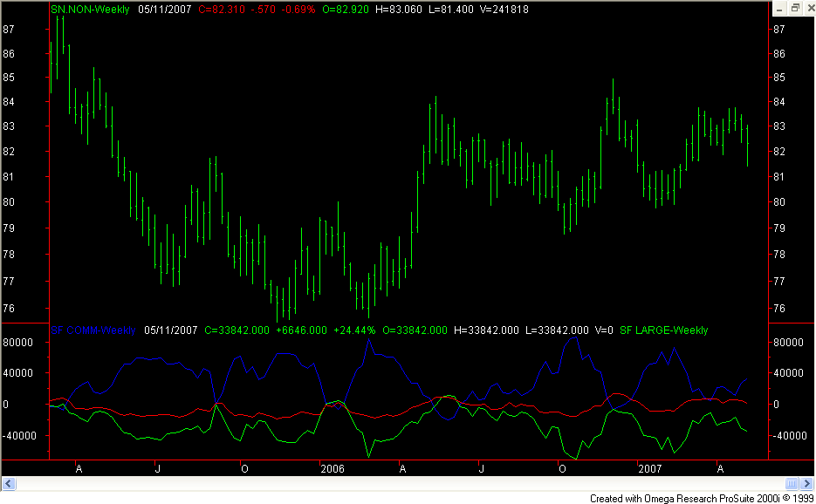Viewport: 816px width, 504px height.
Task: Click the 80000 label on left subchart axis
Action: (x=17, y=342)
